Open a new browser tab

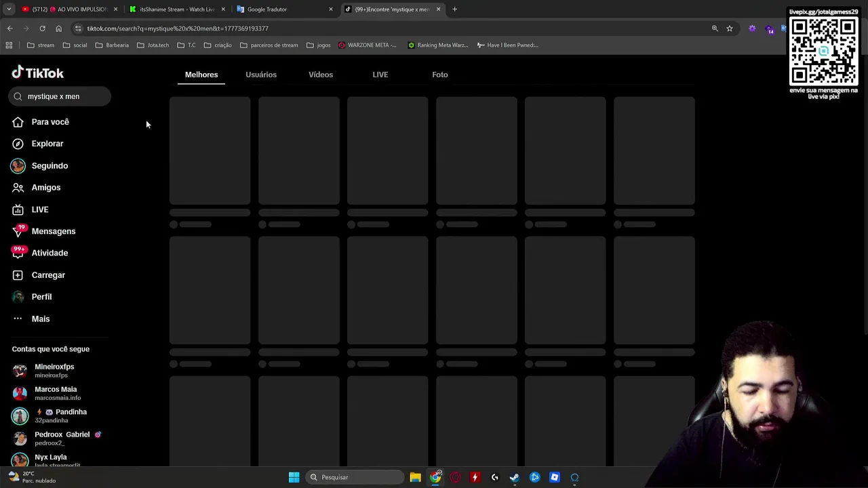(x=455, y=9)
